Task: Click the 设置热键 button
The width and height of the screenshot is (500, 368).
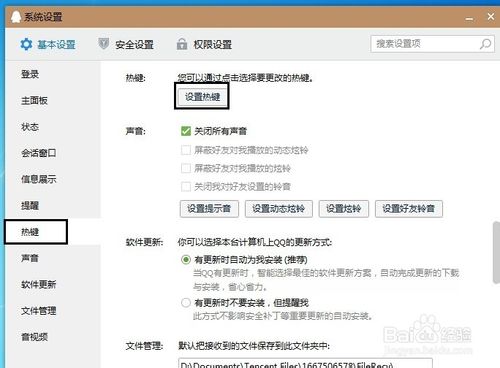Action: tap(202, 97)
